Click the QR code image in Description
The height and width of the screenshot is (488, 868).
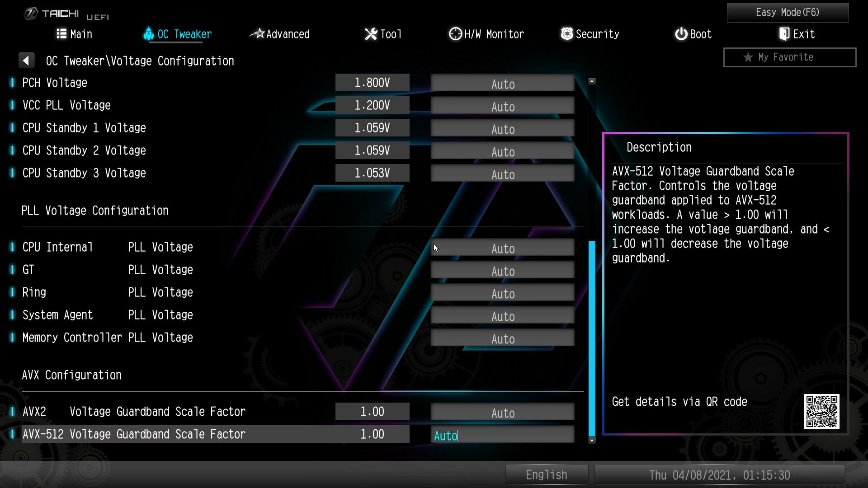[x=821, y=411]
